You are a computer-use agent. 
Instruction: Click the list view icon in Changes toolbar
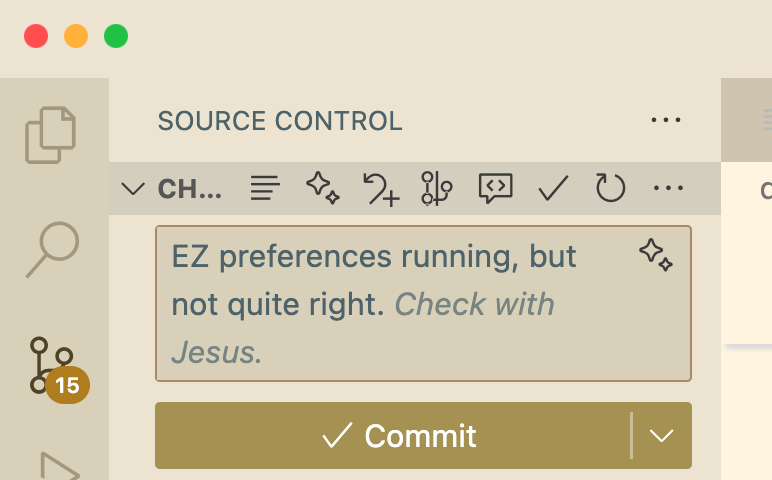coord(265,188)
